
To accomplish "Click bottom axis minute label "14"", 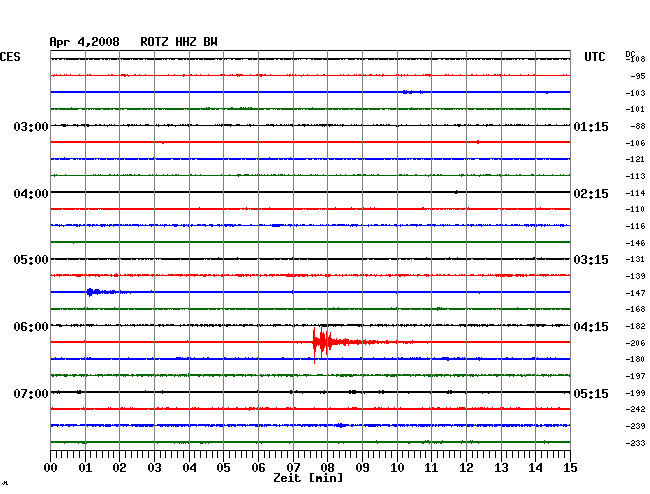I will 535,468.
